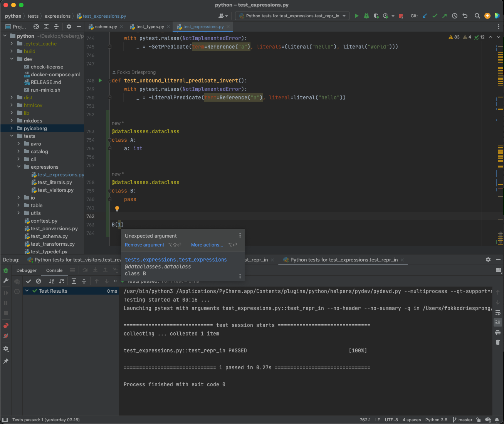Toggle soft-wrap in console
The width and height of the screenshot is (504, 424).
coord(498,312)
